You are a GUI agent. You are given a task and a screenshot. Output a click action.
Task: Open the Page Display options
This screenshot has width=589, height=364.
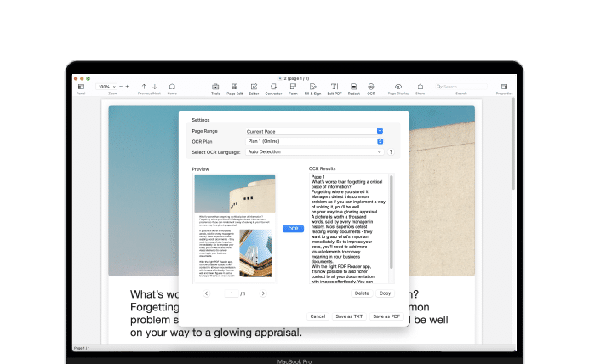pos(397,88)
